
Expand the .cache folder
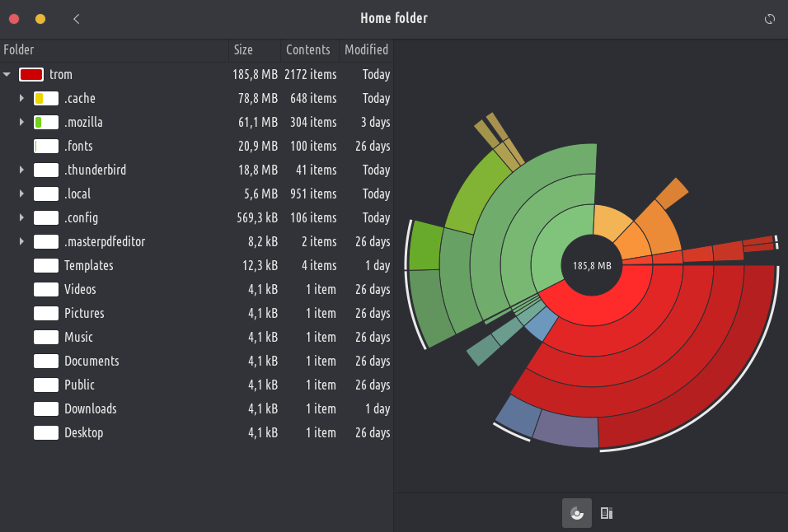(22, 99)
